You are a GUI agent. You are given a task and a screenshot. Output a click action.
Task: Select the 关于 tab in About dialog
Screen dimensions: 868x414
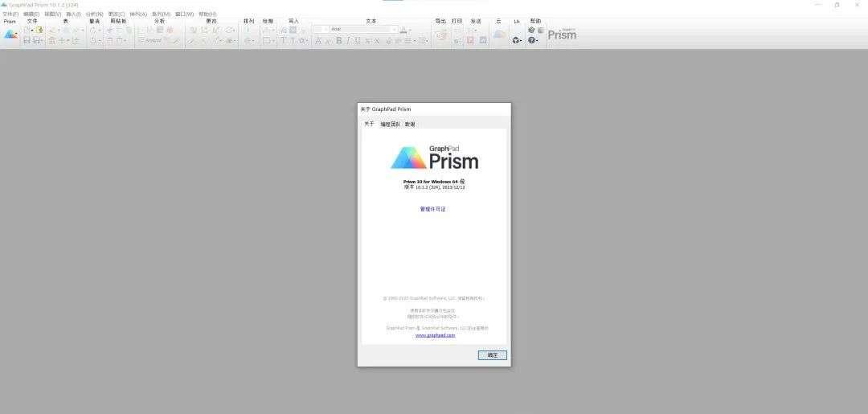click(x=369, y=124)
